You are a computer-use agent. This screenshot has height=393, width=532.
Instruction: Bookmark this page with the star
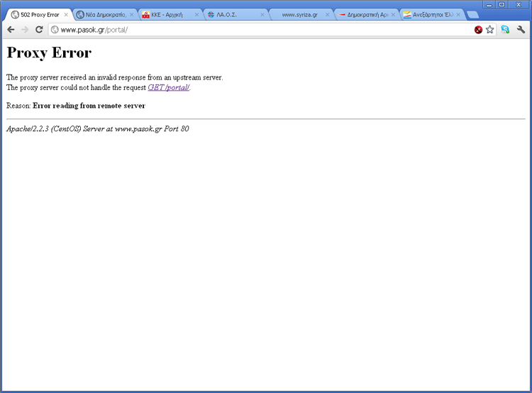pos(489,30)
